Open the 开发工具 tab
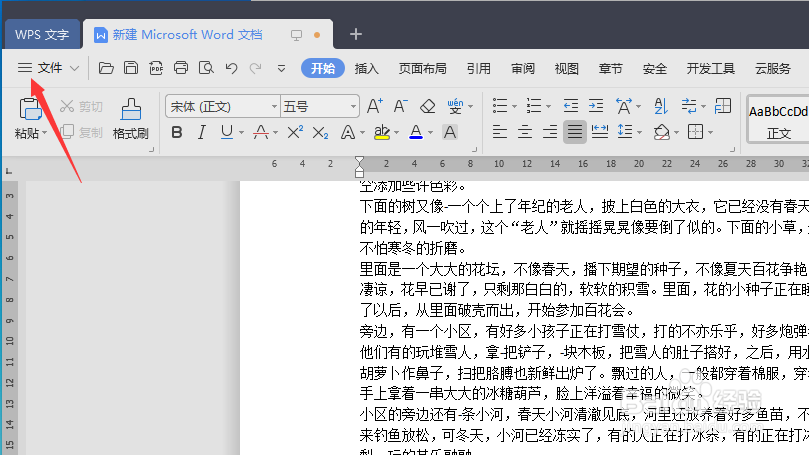809x455 pixels. [710, 69]
